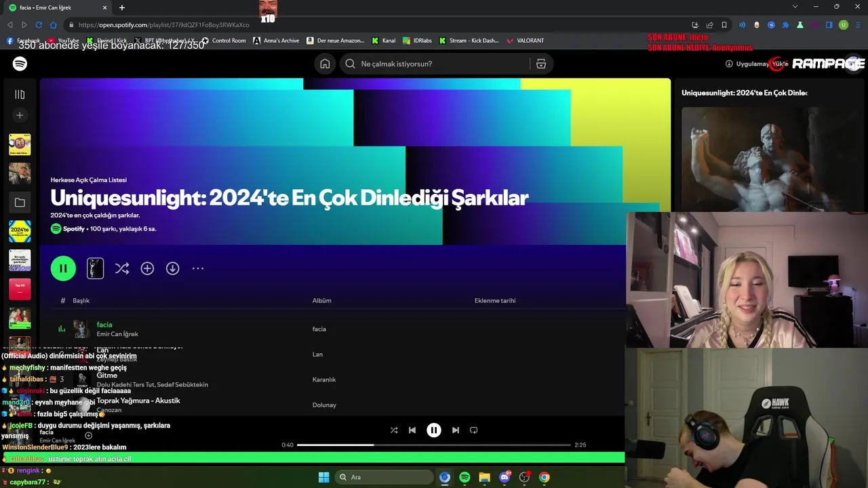
Task: Reload the page in Chrome
Action: coord(39,25)
